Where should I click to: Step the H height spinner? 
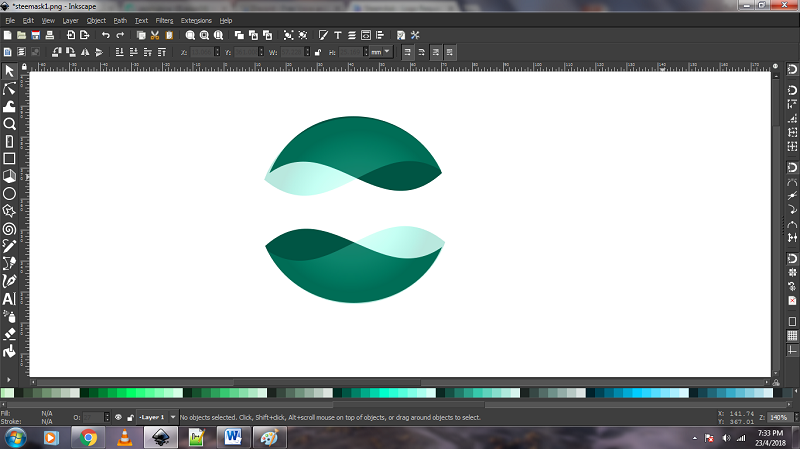(365, 52)
